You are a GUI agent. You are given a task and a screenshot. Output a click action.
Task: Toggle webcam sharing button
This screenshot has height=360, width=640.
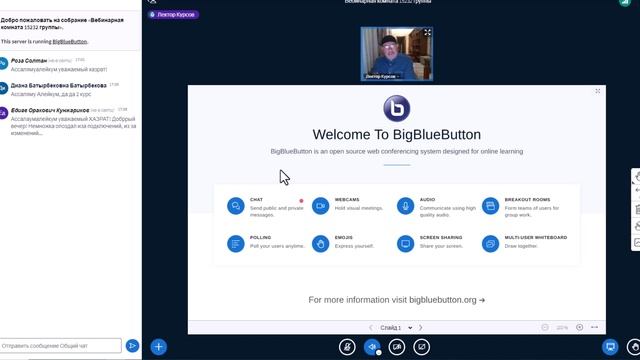[397, 347]
